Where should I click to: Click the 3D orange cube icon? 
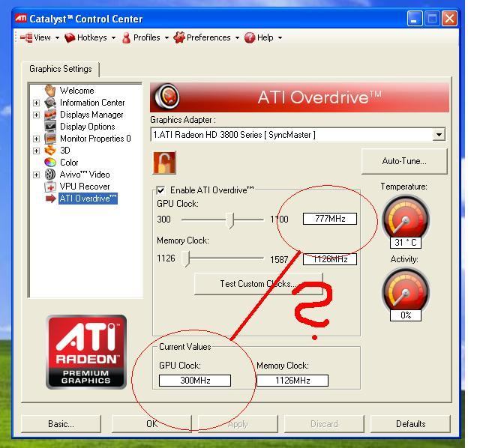coord(50,150)
